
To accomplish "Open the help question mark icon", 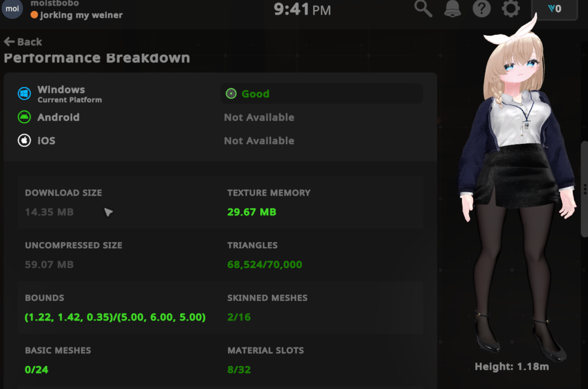I will [482, 8].
